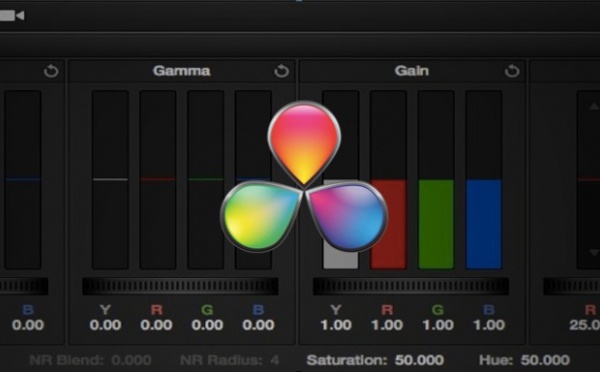Click the Gamma panel title

click(x=181, y=71)
